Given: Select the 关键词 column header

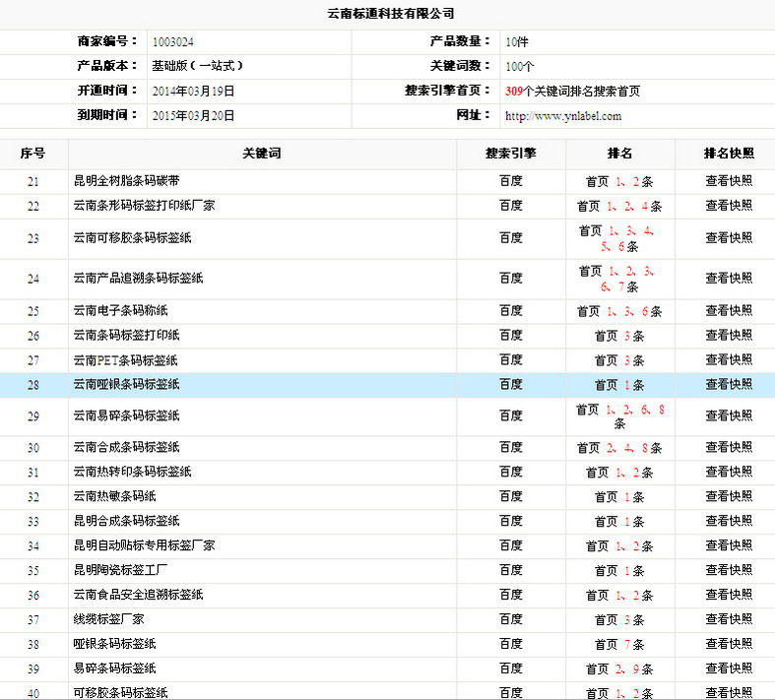Looking at the screenshot, I should pos(262,154).
